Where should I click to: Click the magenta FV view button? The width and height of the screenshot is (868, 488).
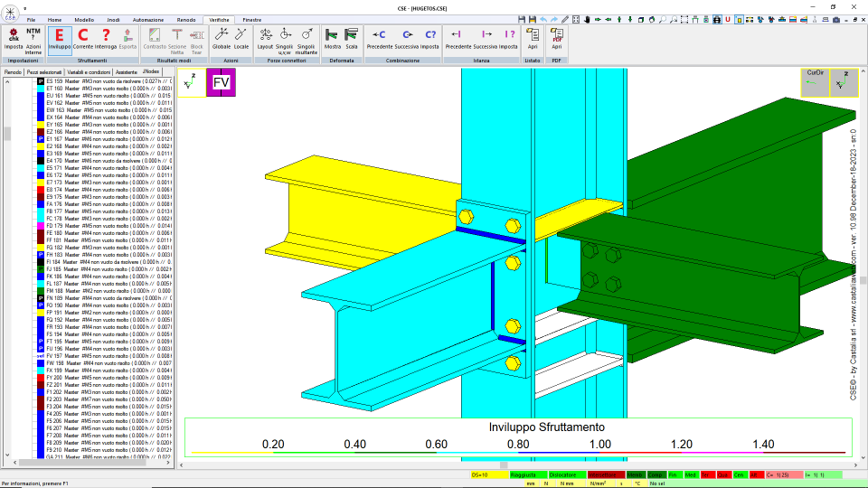coord(221,82)
